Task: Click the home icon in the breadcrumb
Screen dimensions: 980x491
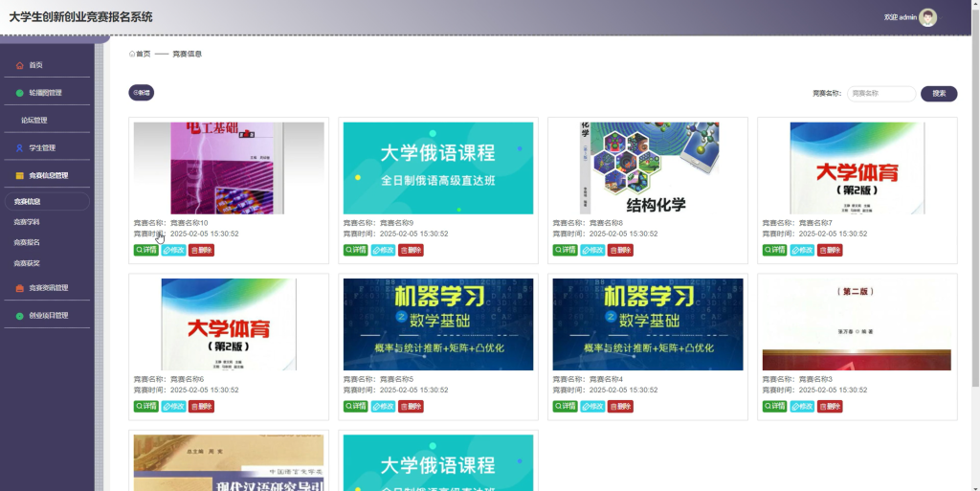Action: pos(132,54)
